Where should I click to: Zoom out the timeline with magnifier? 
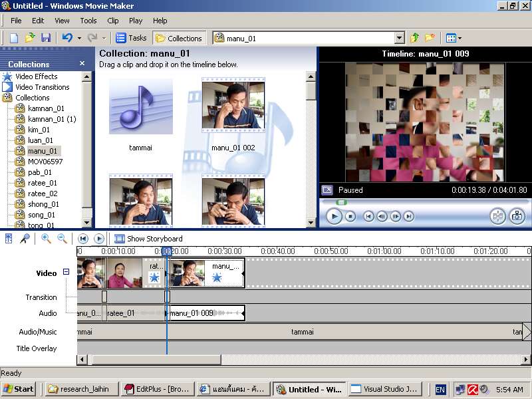point(62,239)
